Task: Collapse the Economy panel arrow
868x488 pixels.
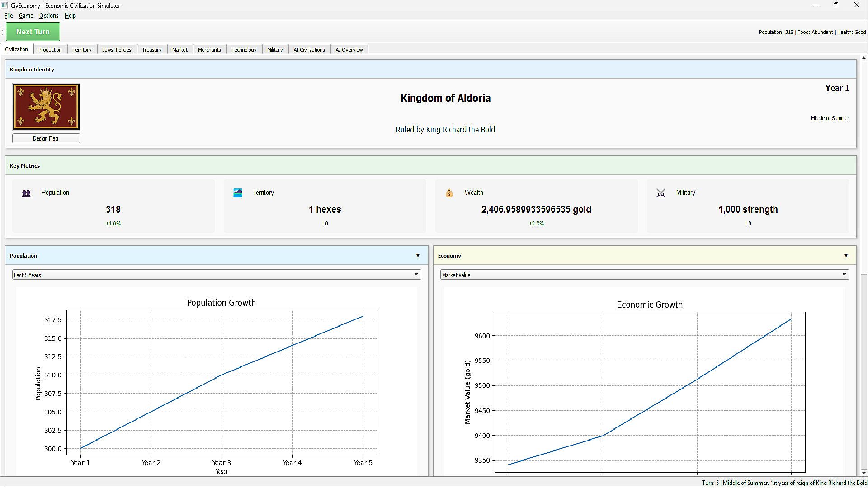Action: (x=846, y=256)
